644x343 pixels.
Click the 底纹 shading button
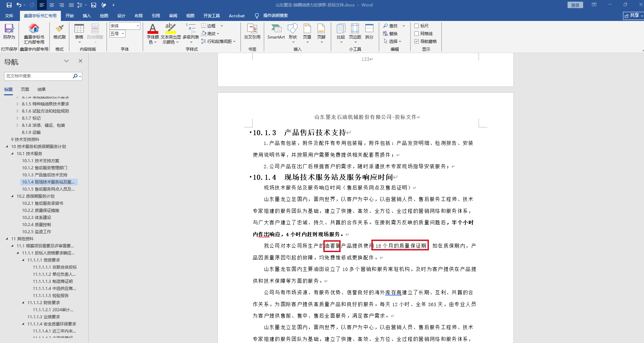210,33
